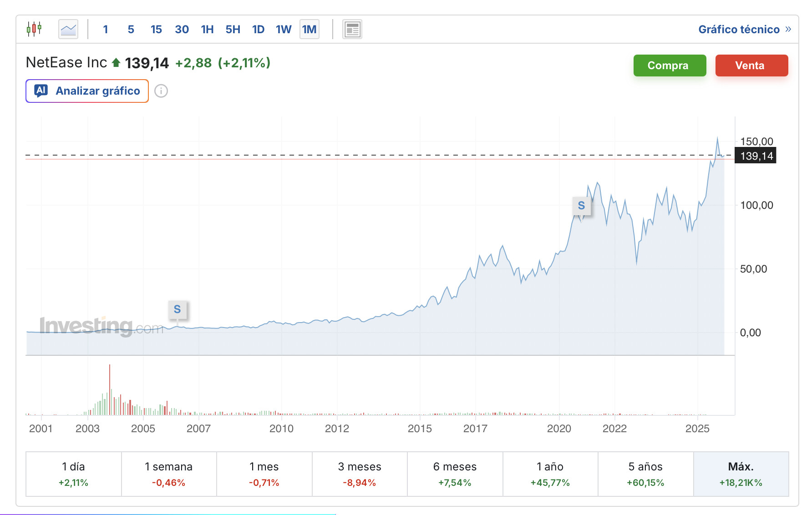Select the 1W weekly interval

pyautogui.click(x=284, y=30)
